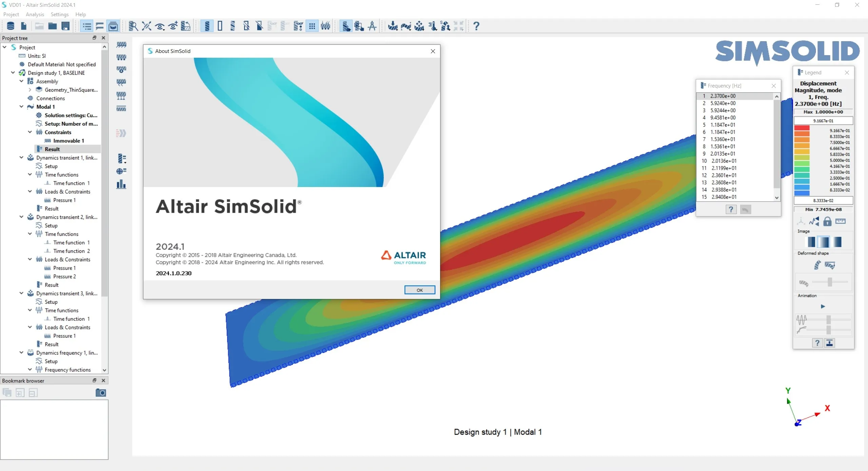Click the mask-and-dots filter toolbar icon
Image resolution: width=868 pixels, height=471 pixels.
[x=298, y=26]
